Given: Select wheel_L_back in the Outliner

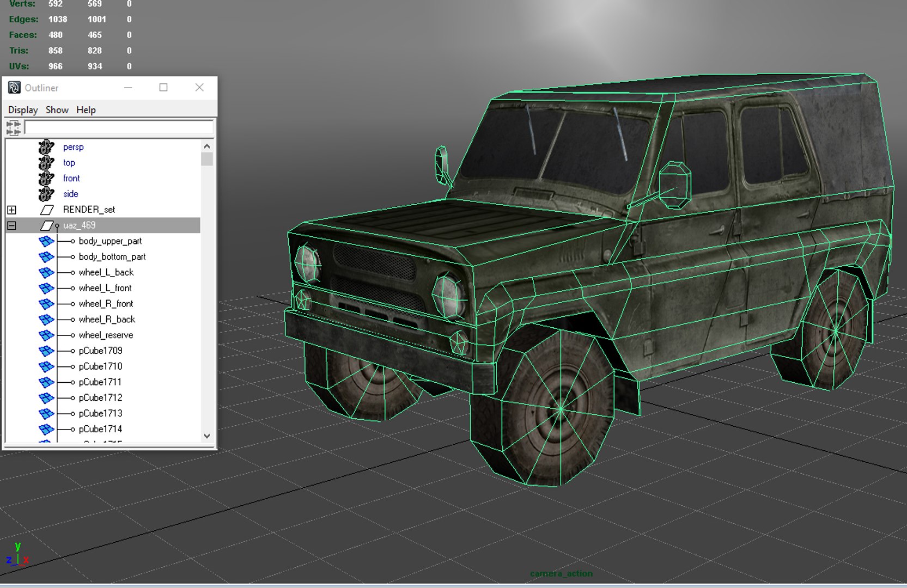Looking at the screenshot, I should coord(106,272).
